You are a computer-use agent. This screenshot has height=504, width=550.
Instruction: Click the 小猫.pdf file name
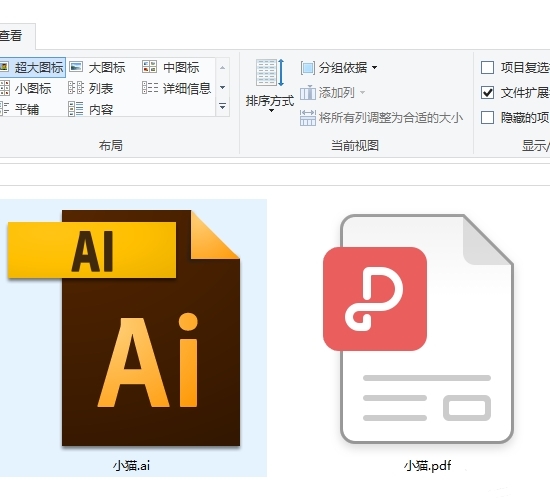[x=427, y=466]
